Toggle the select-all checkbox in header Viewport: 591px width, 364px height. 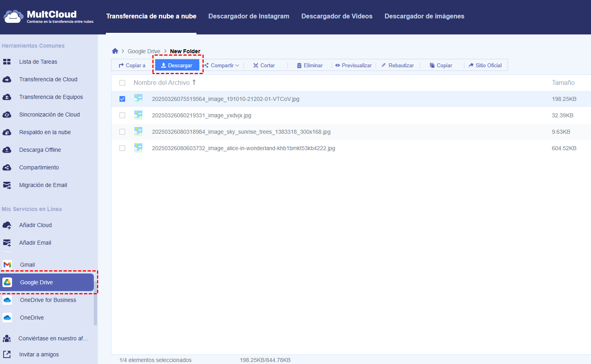point(122,83)
